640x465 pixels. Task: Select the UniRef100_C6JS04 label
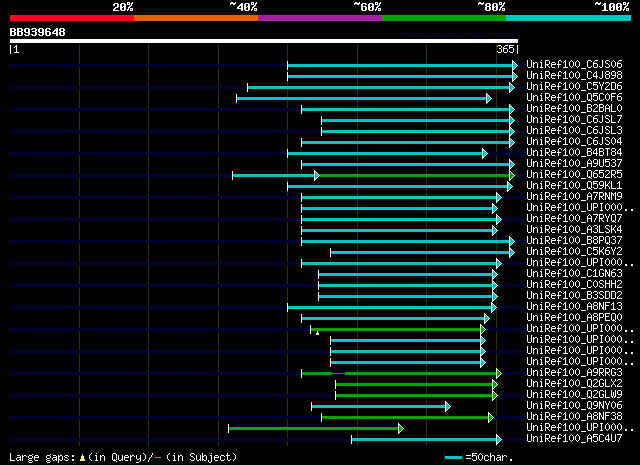(x=574, y=142)
